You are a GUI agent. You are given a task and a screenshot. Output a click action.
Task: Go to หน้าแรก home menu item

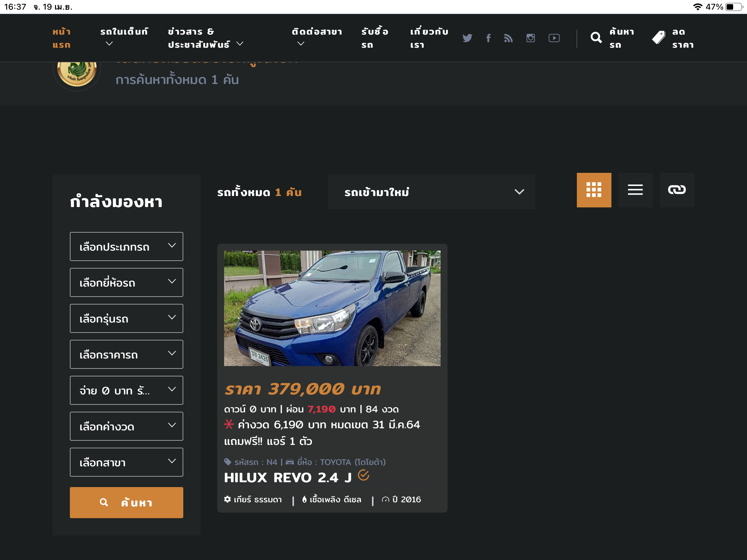pos(62,38)
